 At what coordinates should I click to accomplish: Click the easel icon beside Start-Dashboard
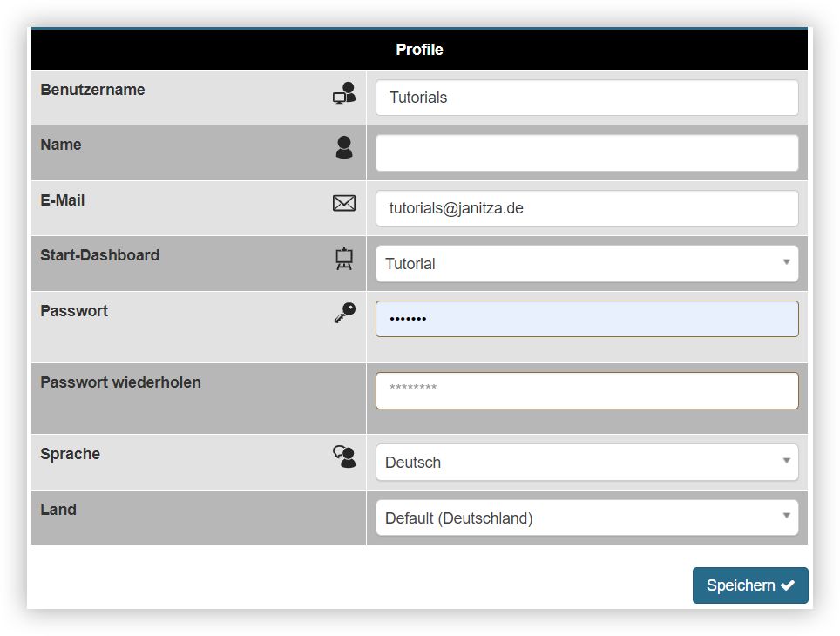pyautogui.click(x=343, y=258)
